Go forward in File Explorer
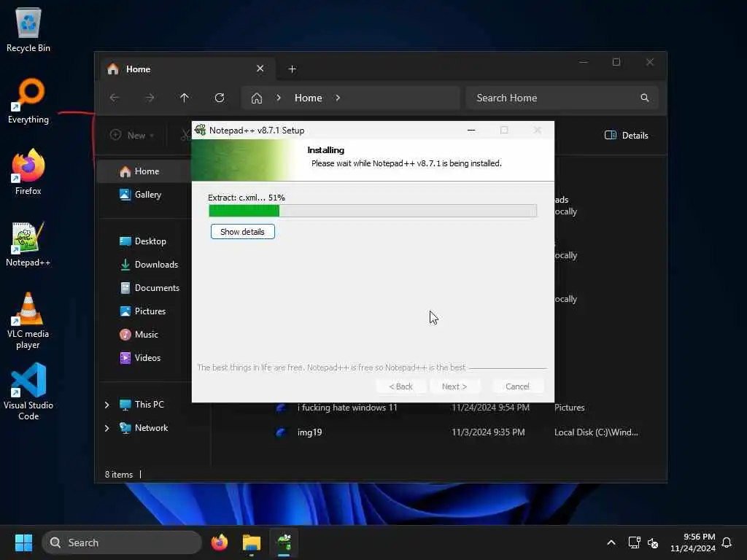Viewport: 747px width, 560px height. point(150,98)
